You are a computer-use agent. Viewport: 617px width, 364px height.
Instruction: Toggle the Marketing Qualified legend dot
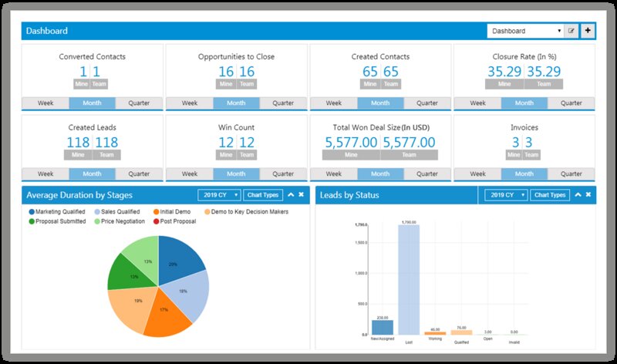[x=32, y=211]
